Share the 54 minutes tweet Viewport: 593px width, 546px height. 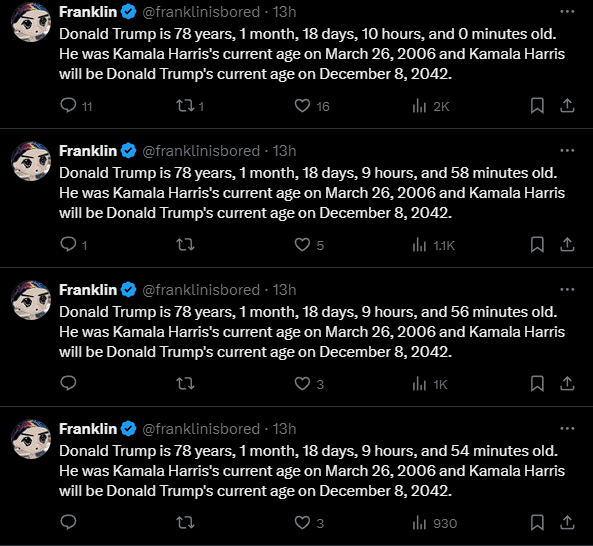(x=567, y=523)
